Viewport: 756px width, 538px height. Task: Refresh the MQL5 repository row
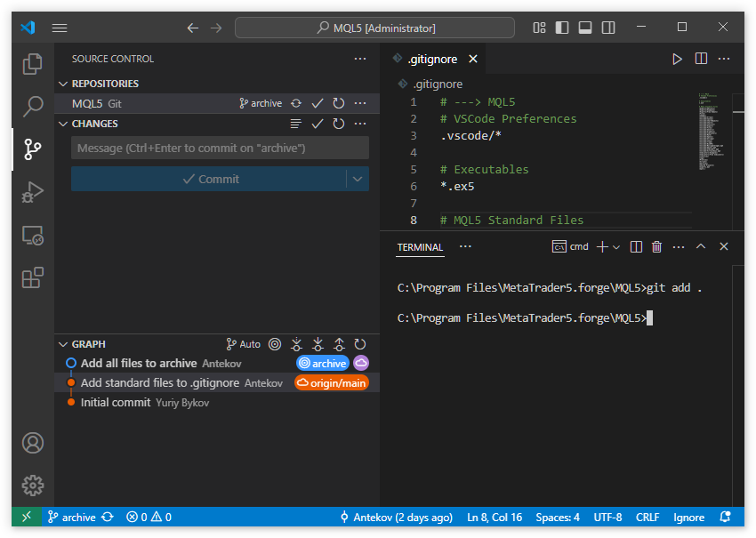point(339,103)
